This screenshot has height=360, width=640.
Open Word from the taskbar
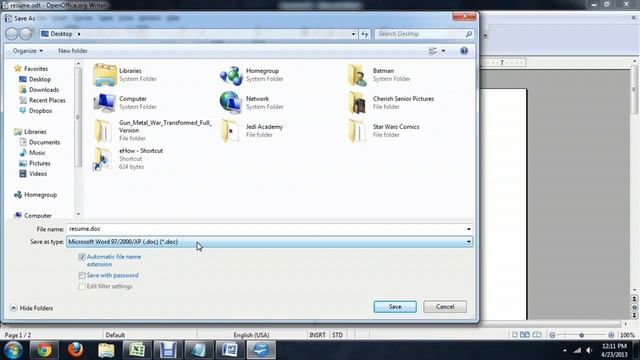coord(229,350)
